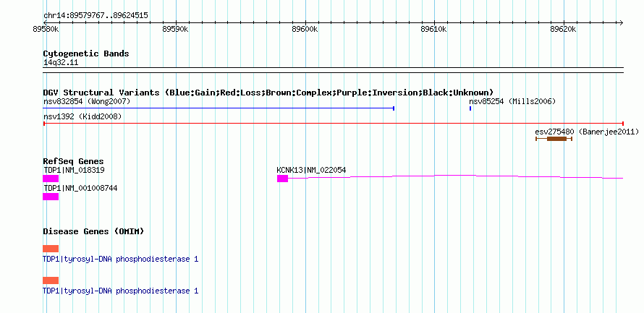Click the nsv85254 (Mills2006) label
Image resolution: width=644 pixels, height=313 pixels.
[512, 101]
